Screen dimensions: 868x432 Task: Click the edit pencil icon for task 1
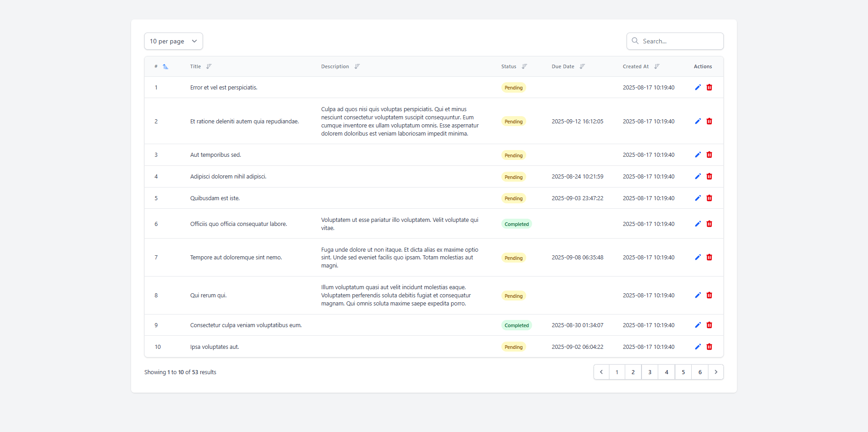coord(698,87)
